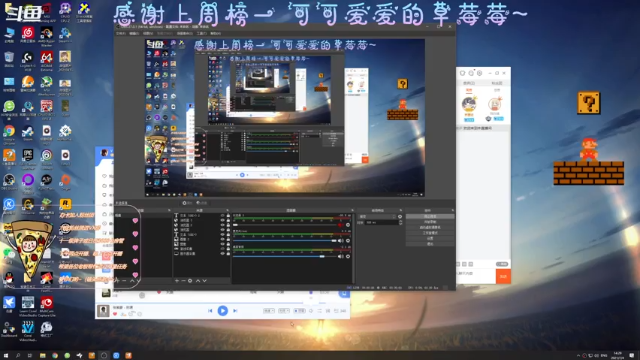Toggle lock on second source row
This screenshot has height=360, width=640.
coord(228,220)
